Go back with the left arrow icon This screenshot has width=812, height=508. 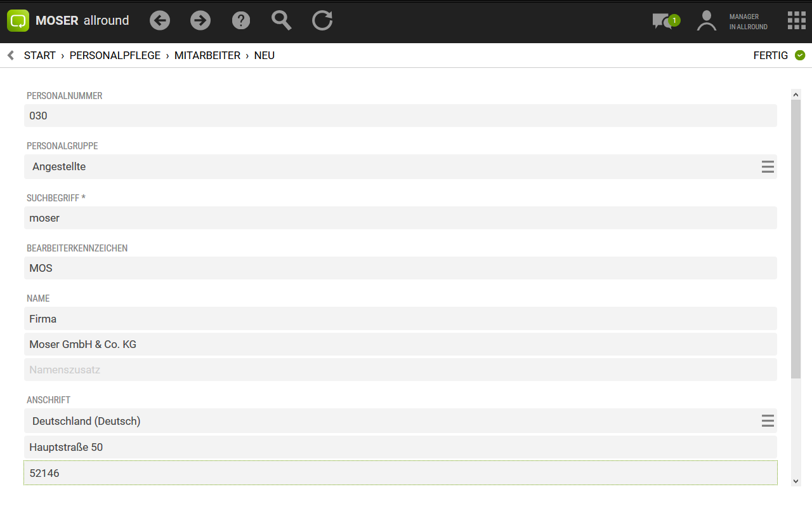click(x=160, y=20)
